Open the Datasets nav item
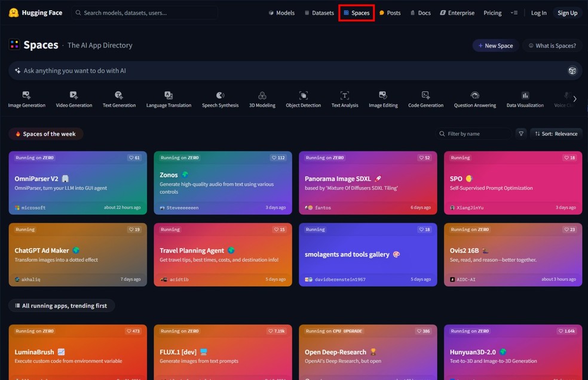Image resolution: width=588 pixels, height=380 pixels. pyautogui.click(x=319, y=13)
